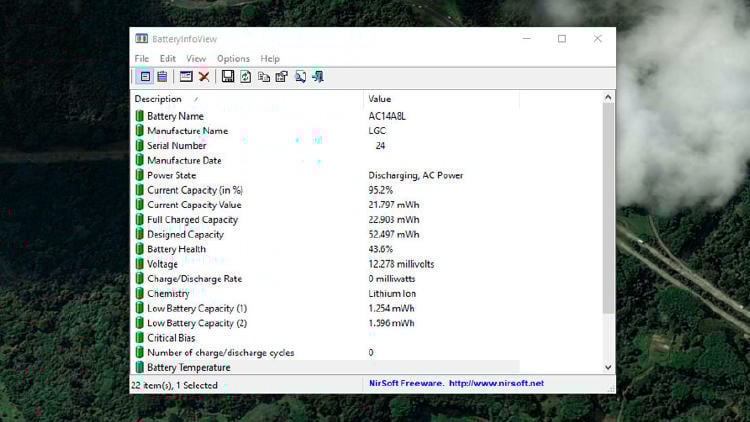Select the Low Battery Capacity (1) row

pos(325,308)
